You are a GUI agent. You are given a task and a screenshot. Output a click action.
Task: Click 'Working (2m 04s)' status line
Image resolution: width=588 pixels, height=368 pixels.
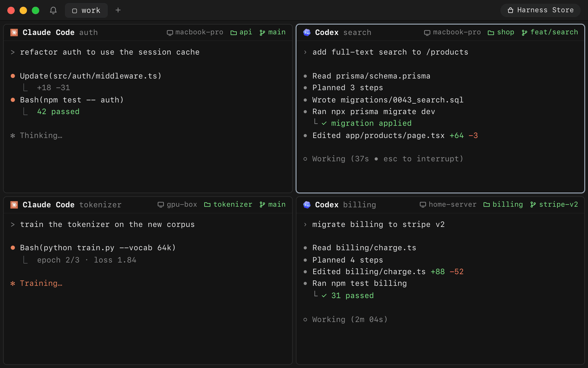coord(350,319)
